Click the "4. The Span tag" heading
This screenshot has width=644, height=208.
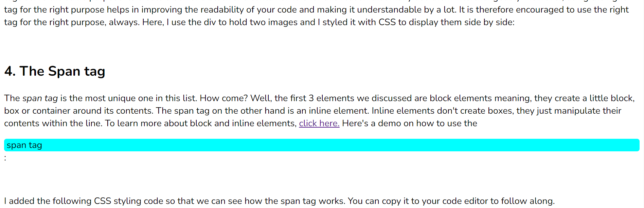[55, 71]
